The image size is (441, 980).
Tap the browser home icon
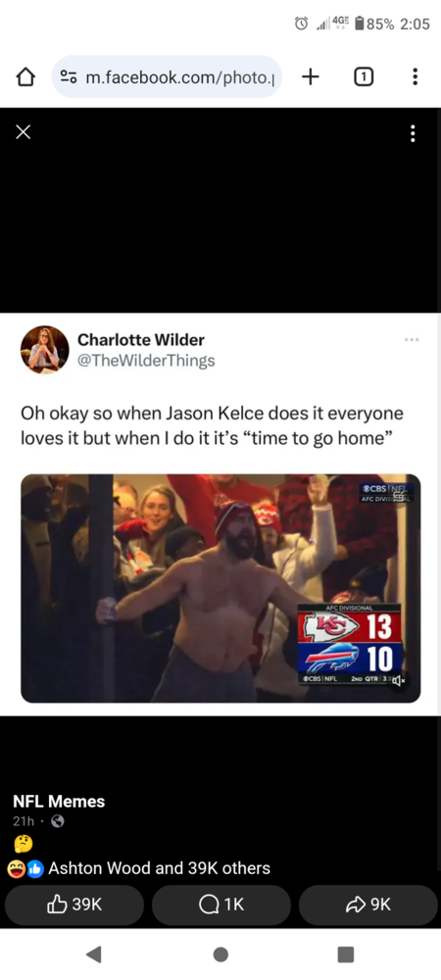(24, 76)
